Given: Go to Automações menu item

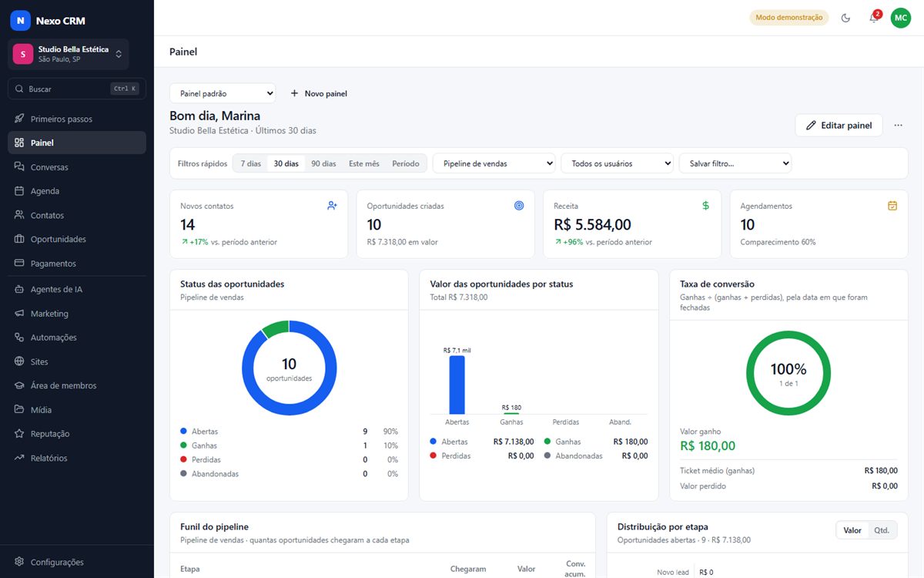Looking at the screenshot, I should (x=77, y=338).
